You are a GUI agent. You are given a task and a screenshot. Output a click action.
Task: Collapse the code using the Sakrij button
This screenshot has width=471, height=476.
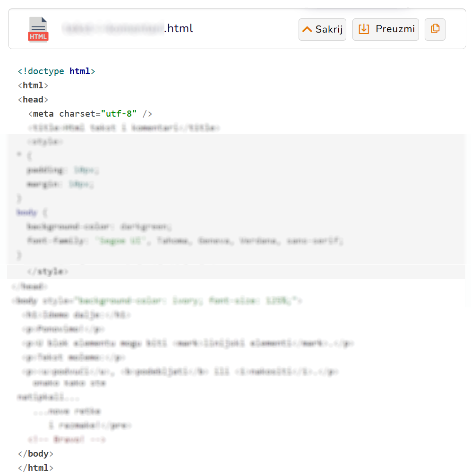pos(322,29)
